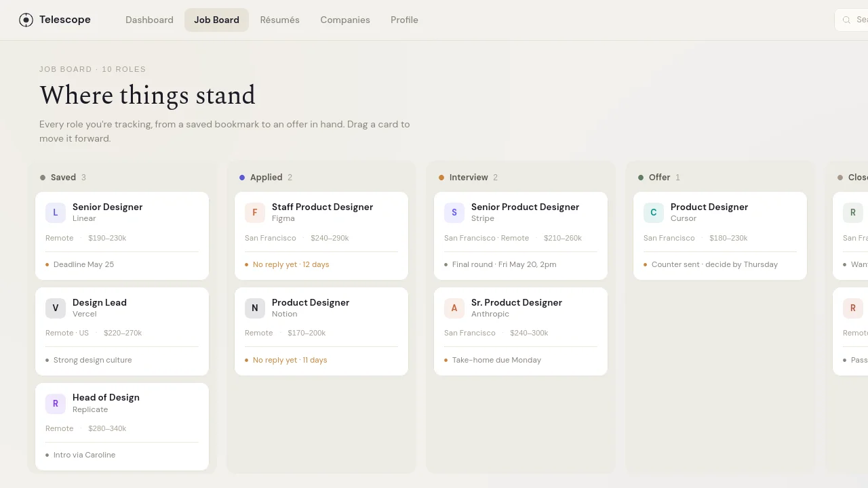Open the Head of Design role title

tap(106, 397)
